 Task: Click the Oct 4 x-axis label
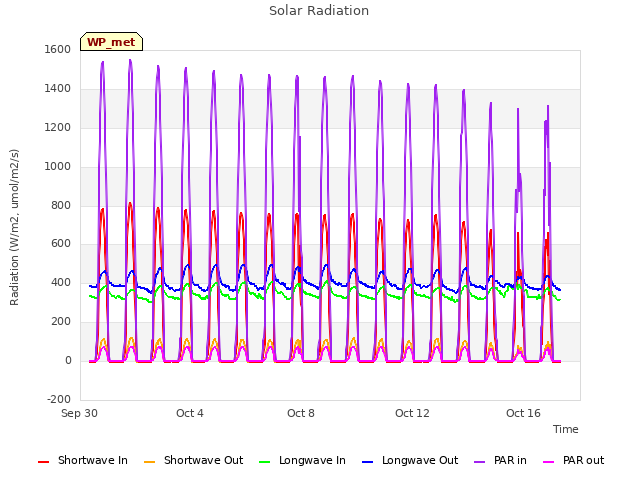(190, 413)
